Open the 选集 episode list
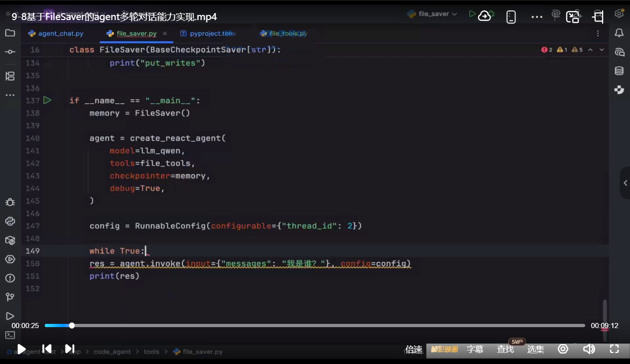This screenshot has width=630, height=364. (x=535, y=349)
